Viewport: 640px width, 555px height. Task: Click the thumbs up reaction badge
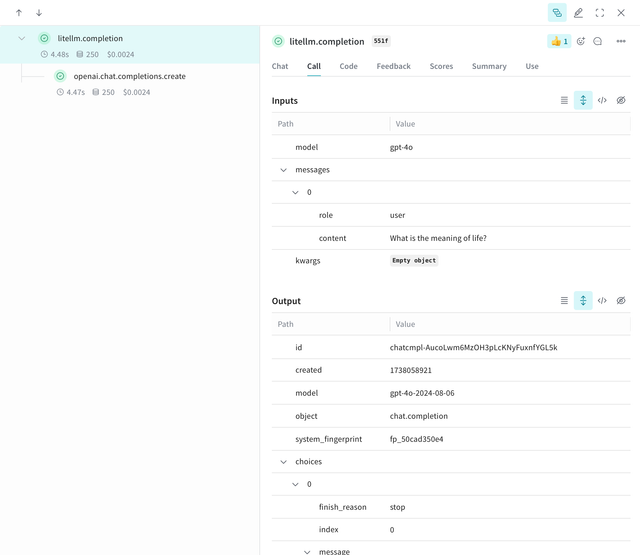point(558,41)
